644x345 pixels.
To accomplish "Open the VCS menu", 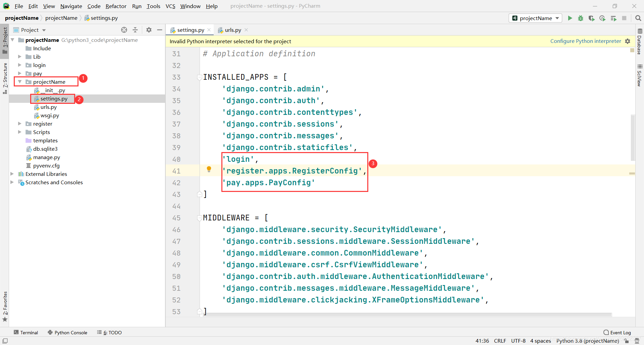I will 170,6.
